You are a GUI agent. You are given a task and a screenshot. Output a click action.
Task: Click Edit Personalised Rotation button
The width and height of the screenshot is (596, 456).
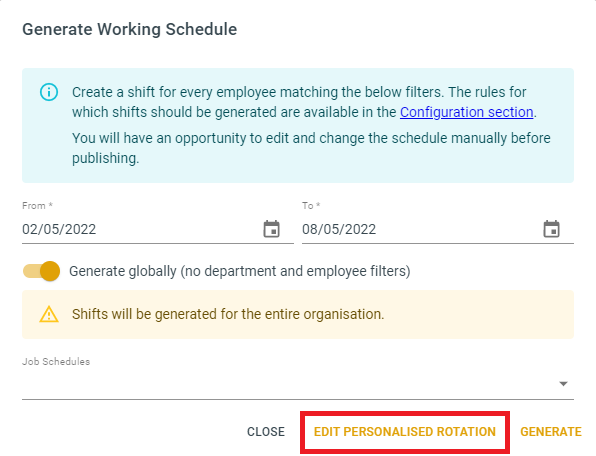[405, 432]
